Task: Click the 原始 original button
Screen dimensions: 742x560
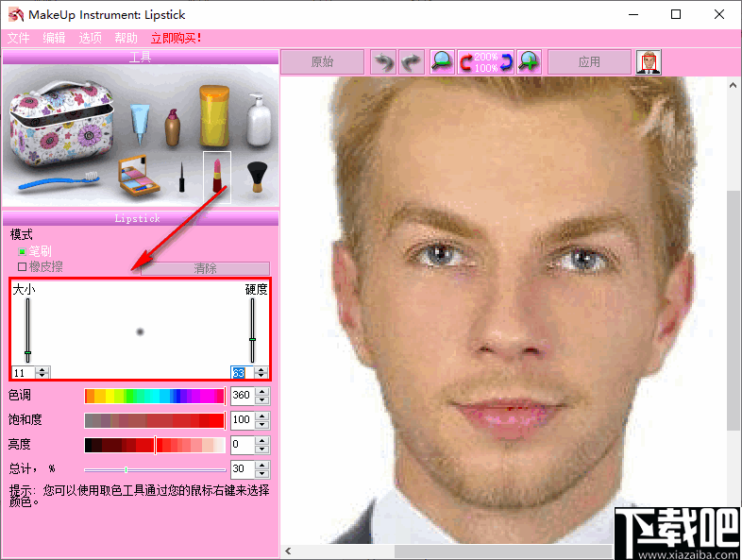Action: 322,62
